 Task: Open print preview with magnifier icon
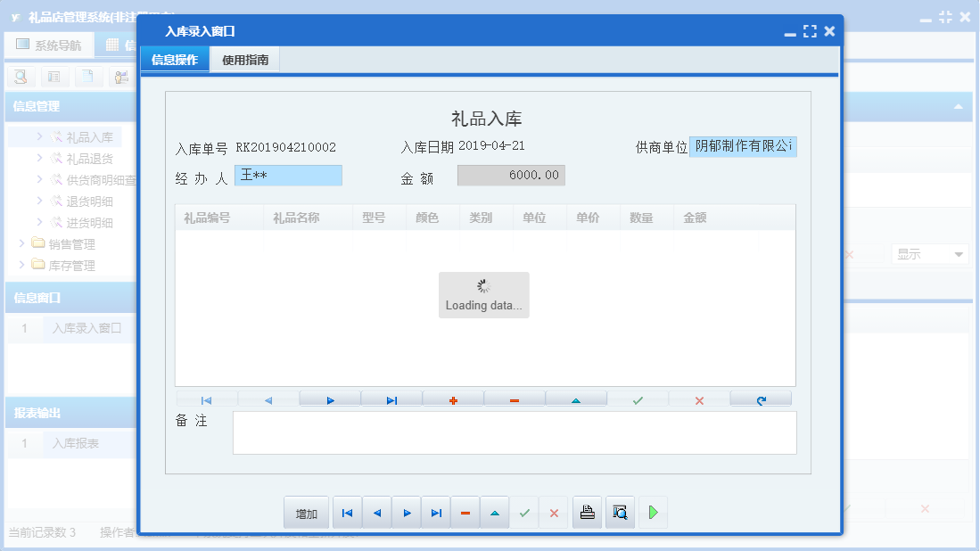pos(620,512)
